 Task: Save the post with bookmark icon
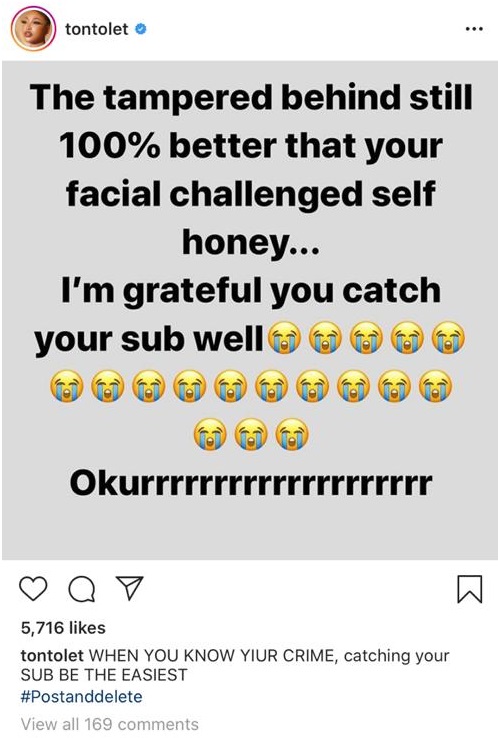pyautogui.click(x=469, y=589)
